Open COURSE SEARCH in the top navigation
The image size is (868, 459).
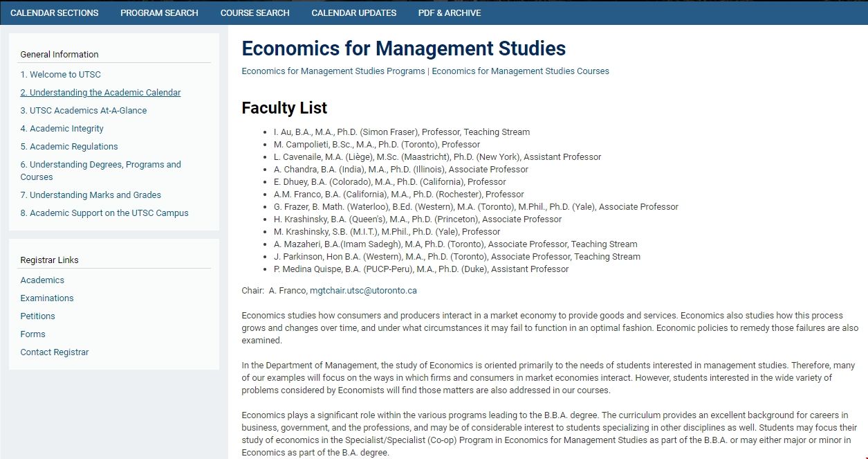point(255,12)
